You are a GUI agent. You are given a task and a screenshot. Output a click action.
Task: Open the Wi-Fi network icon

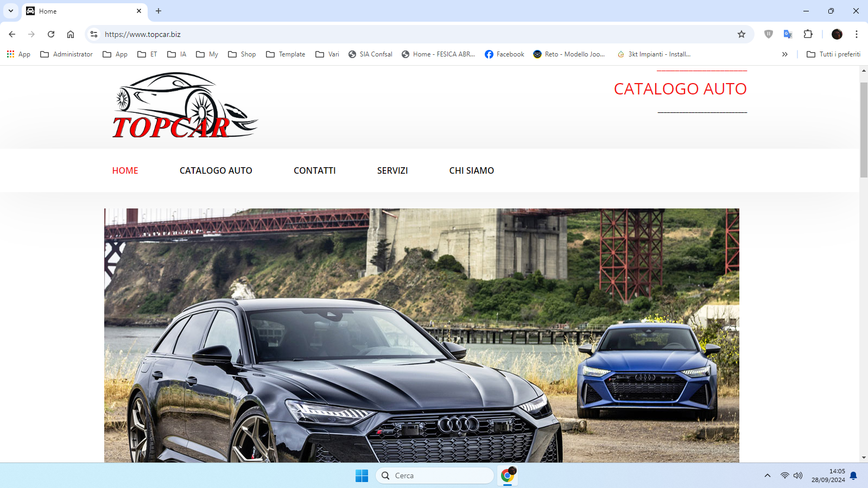(784, 476)
